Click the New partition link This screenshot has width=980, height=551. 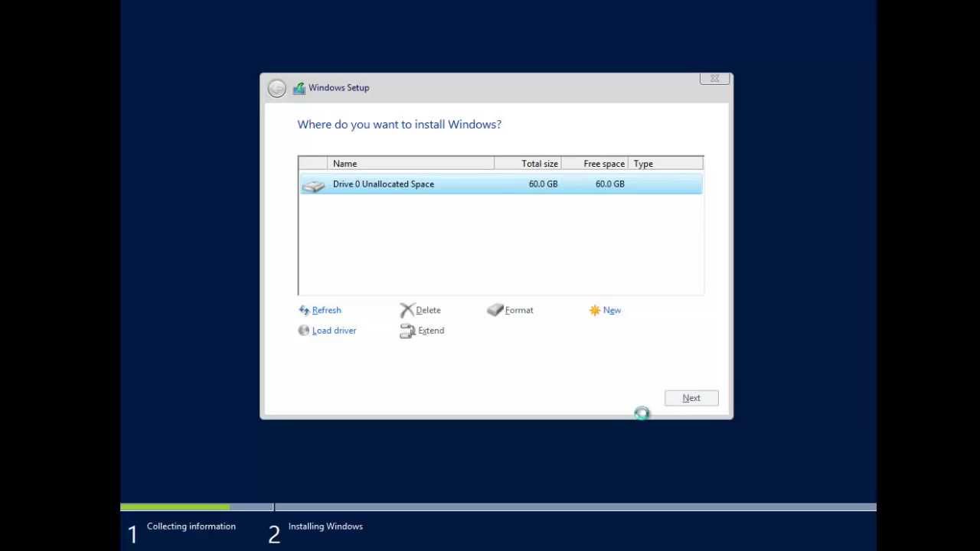click(612, 310)
